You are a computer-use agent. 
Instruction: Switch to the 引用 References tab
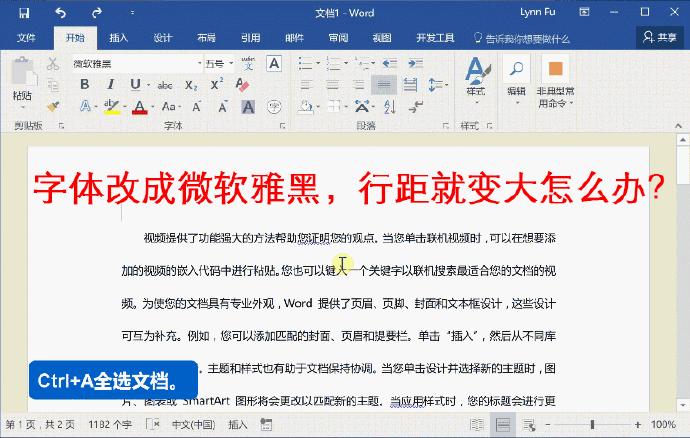pos(250,38)
